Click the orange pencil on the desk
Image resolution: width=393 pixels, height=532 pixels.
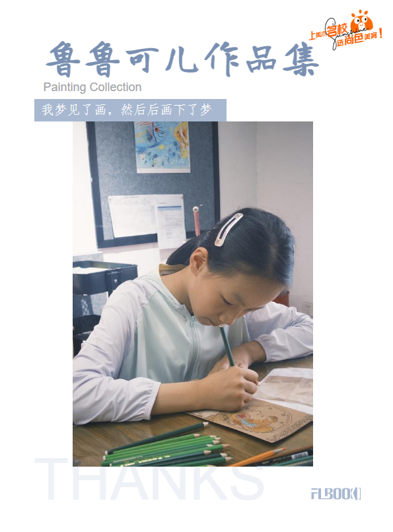coord(258,457)
